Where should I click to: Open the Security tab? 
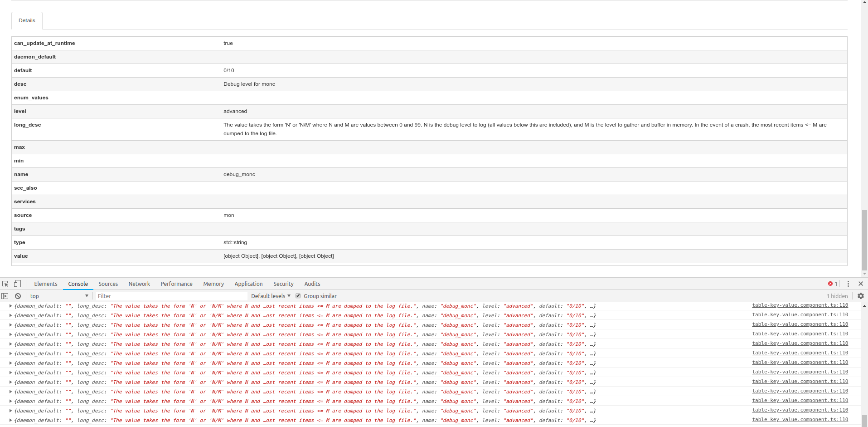(283, 284)
